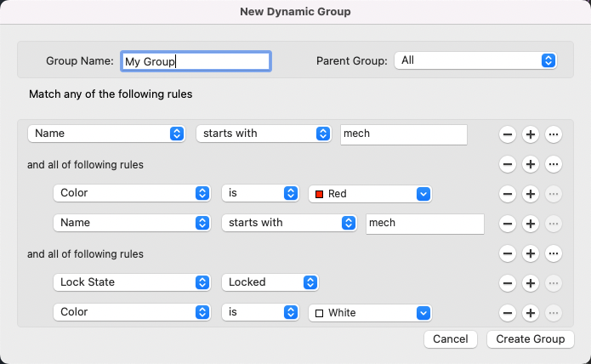Screen dimensions: 591x364
Task: Click the Group Name text field
Action: (196, 61)
